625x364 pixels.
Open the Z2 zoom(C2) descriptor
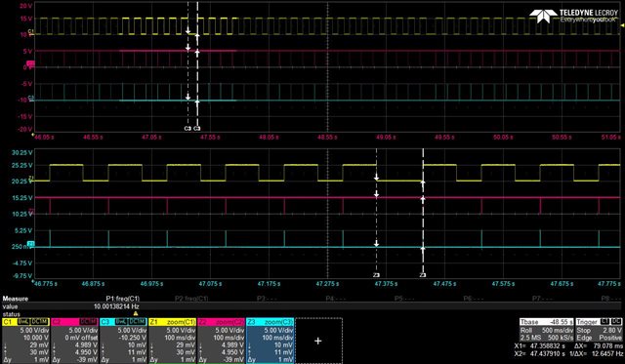pyautogui.click(x=221, y=341)
